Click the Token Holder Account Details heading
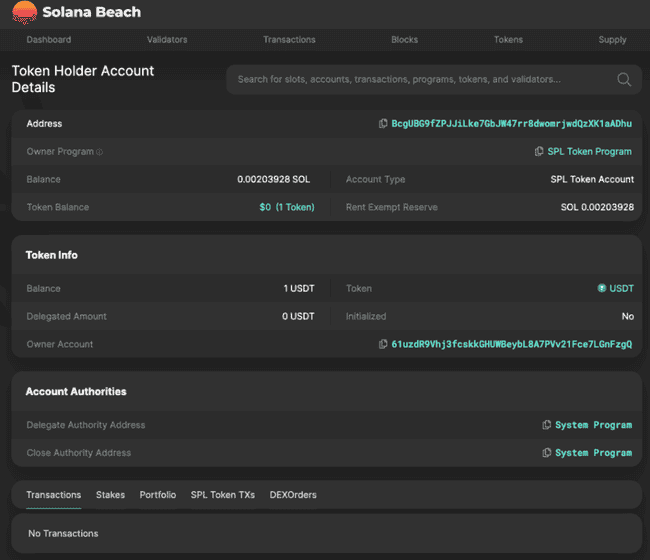This screenshot has width=650, height=560. (83, 79)
